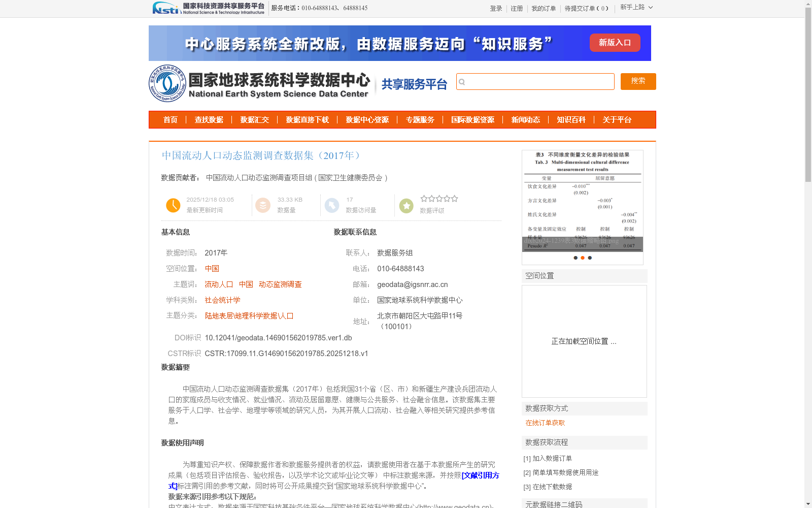This screenshot has width=812, height=508.
Task: Show second carousel slide via orange dot
Action: click(x=583, y=258)
